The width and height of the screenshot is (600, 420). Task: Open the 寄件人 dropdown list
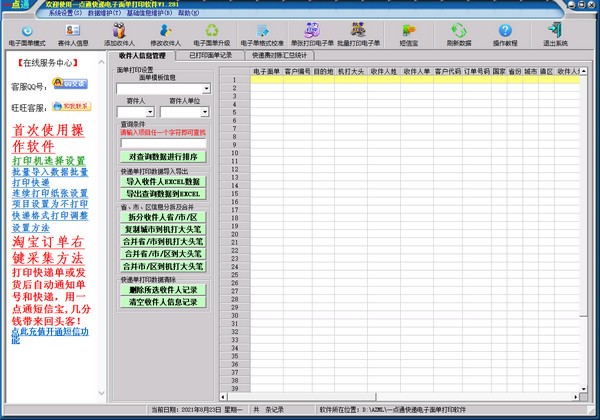click(x=151, y=112)
